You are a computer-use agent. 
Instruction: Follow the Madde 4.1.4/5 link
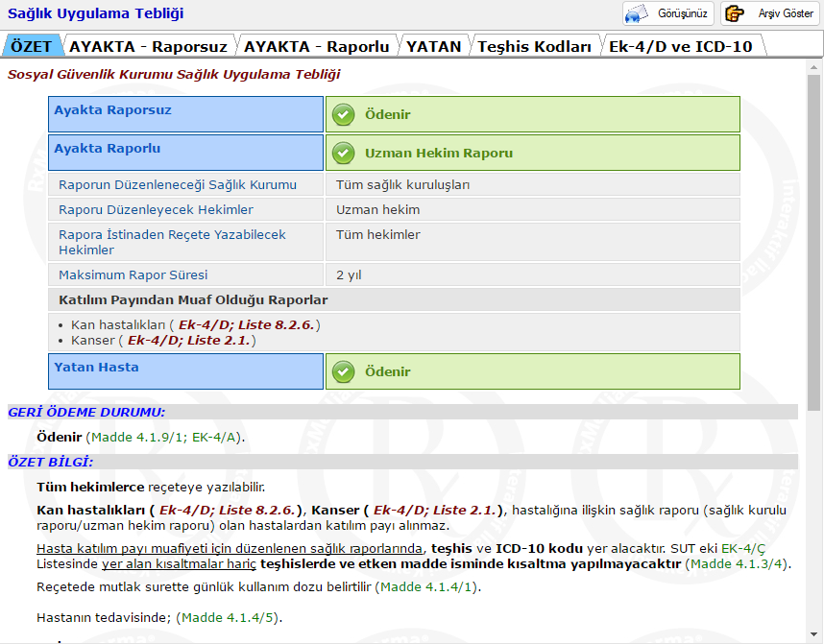click(228, 617)
